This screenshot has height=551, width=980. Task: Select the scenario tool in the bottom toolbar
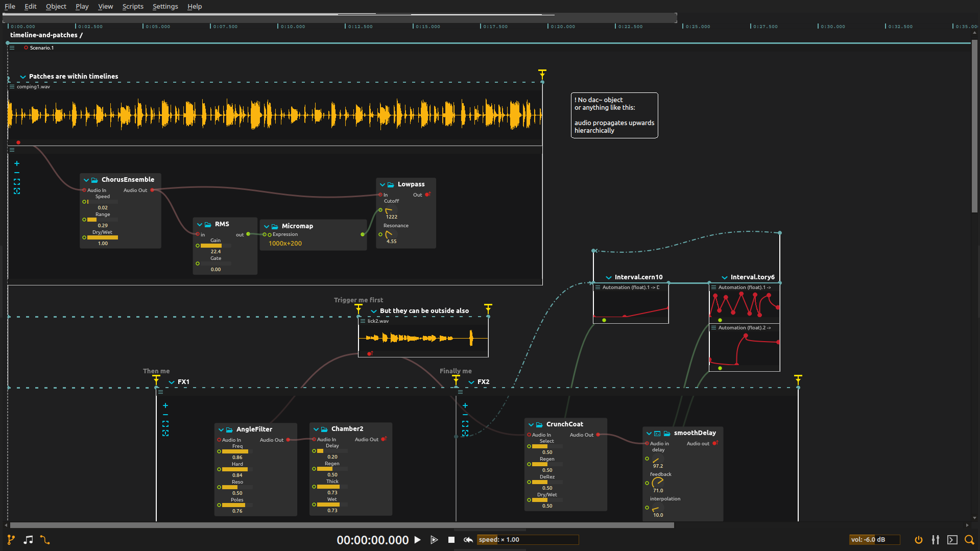(11, 539)
